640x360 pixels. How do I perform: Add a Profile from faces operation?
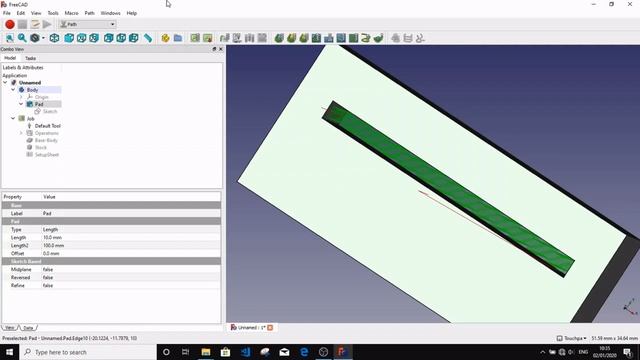coord(291,38)
